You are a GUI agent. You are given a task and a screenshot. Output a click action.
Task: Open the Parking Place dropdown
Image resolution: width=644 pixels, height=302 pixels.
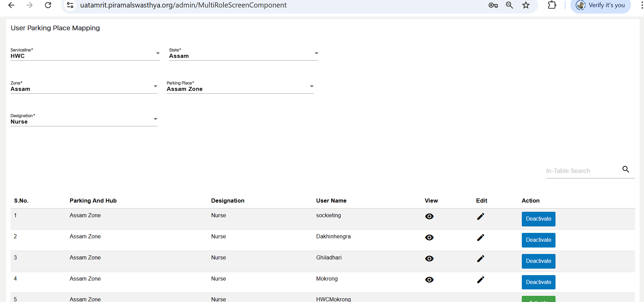tap(240, 88)
